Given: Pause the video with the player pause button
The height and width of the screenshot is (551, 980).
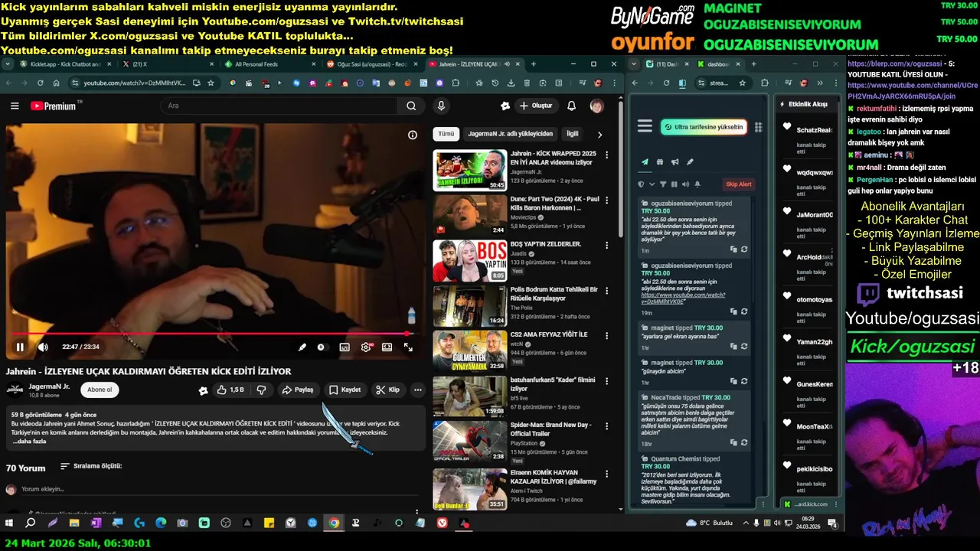Looking at the screenshot, I should [20, 347].
